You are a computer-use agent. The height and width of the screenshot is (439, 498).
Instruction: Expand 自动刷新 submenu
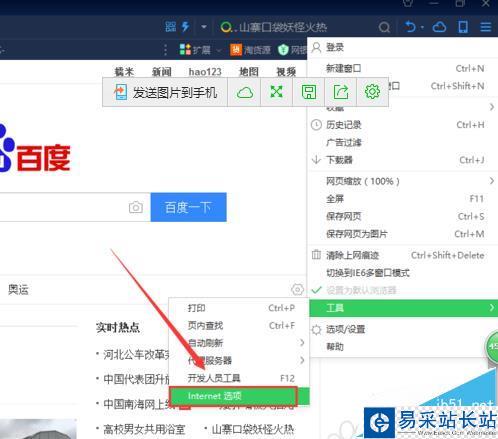(x=239, y=343)
